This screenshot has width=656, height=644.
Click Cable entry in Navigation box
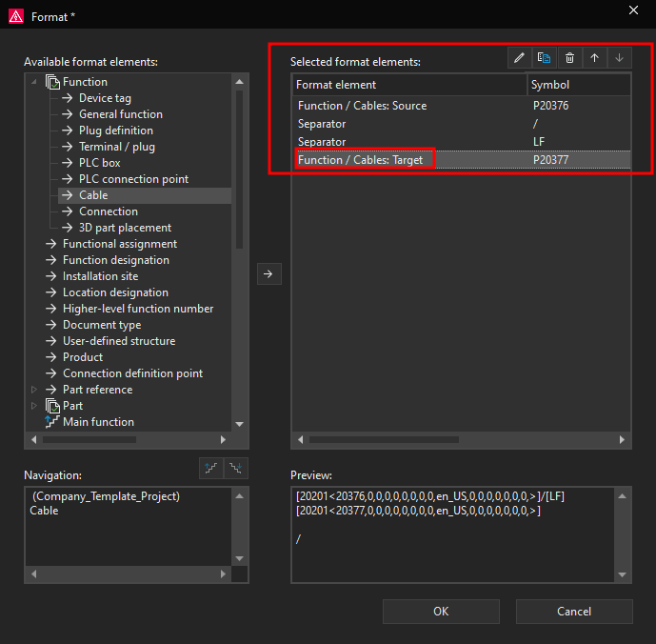[44, 511]
